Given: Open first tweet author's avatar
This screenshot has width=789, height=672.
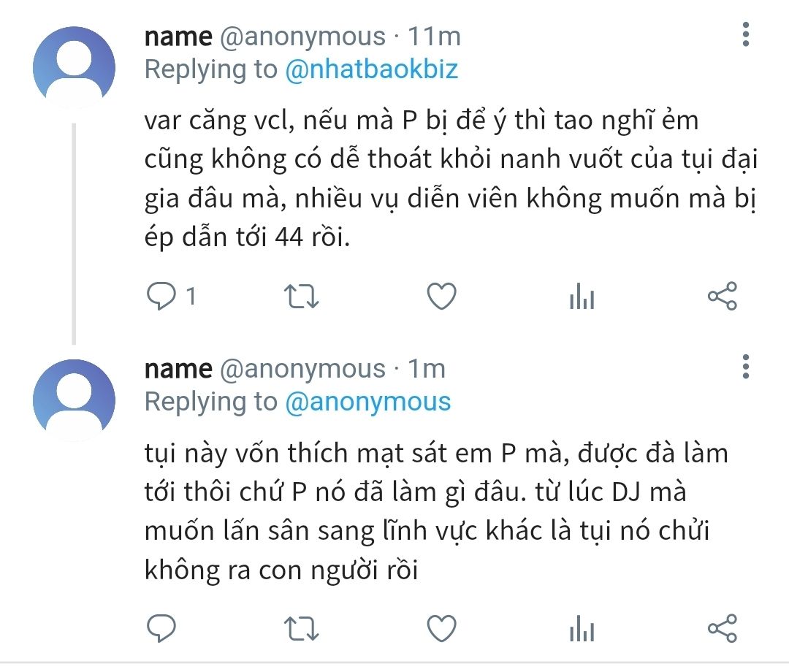Looking at the screenshot, I should (74, 67).
